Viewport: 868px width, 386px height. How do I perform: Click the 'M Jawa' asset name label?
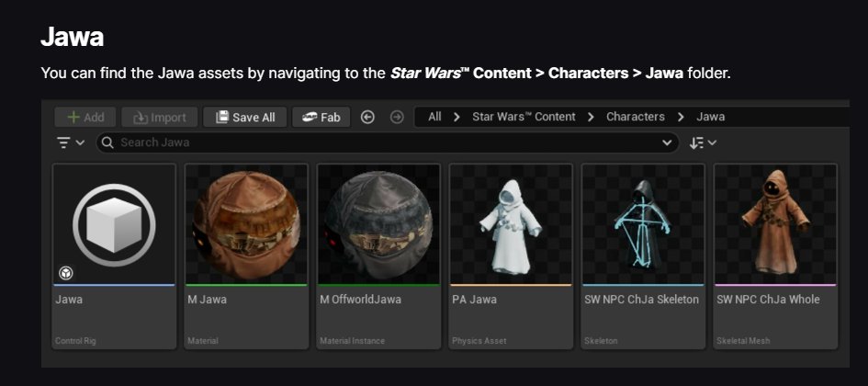pyautogui.click(x=207, y=300)
